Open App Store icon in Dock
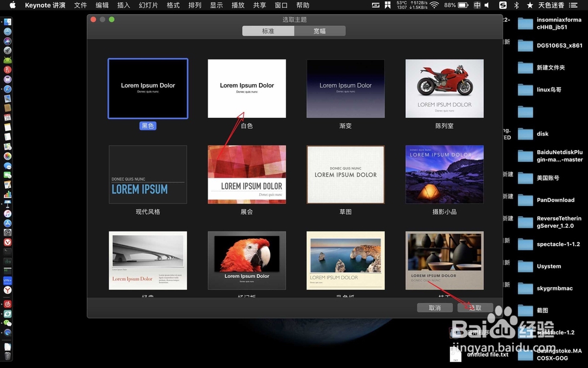This screenshot has height=368, width=588. [x=8, y=223]
